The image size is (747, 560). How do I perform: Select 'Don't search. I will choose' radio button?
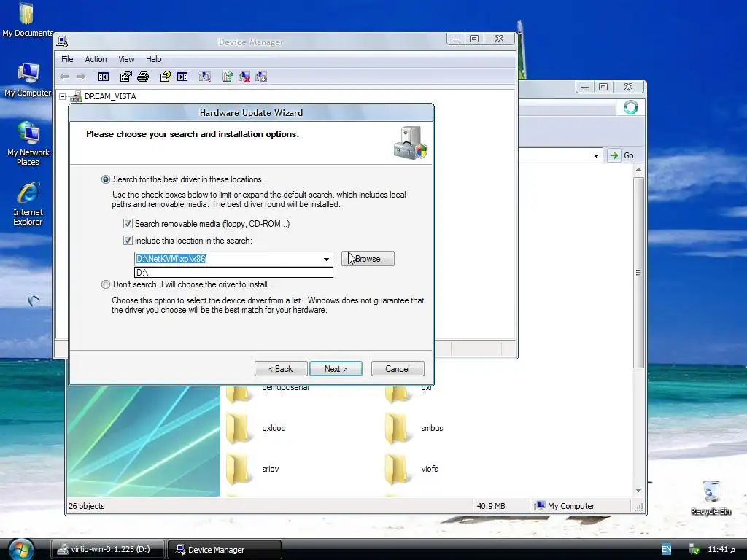(106, 284)
